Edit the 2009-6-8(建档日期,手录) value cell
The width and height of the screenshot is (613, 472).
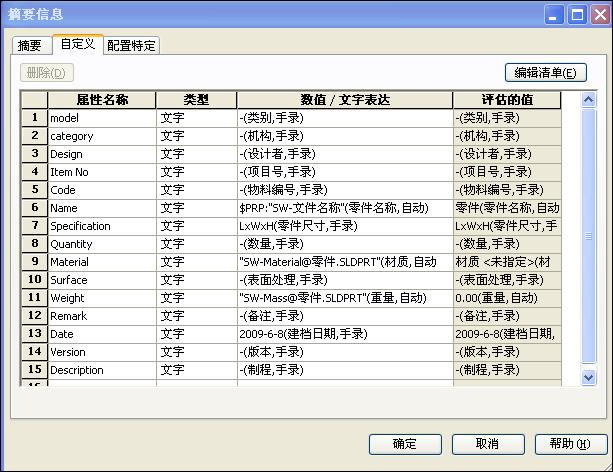(x=345, y=334)
